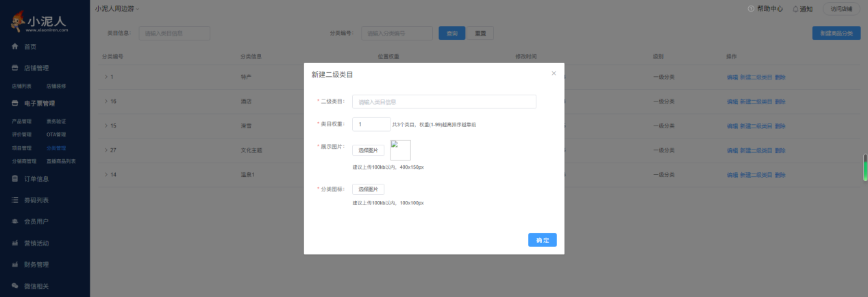The height and width of the screenshot is (297, 868).
Task: Open 产品管理 submenu item
Action: pos(22,121)
